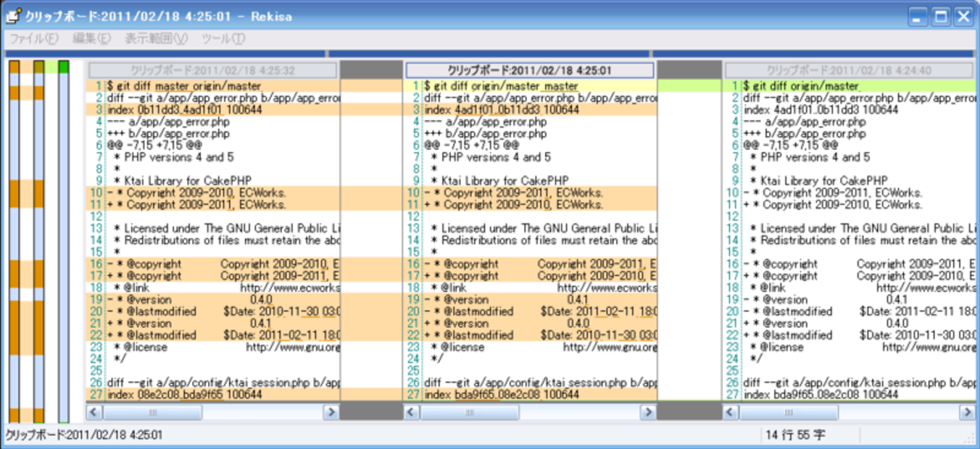Viewport: 980px width, 449px height.
Task: Click the orange-topped first overview bar
Action: pos(14,241)
